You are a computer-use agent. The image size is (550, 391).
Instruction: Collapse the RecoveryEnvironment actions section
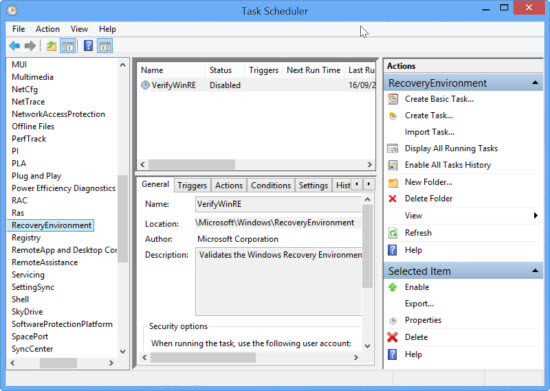tap(535, 83)
